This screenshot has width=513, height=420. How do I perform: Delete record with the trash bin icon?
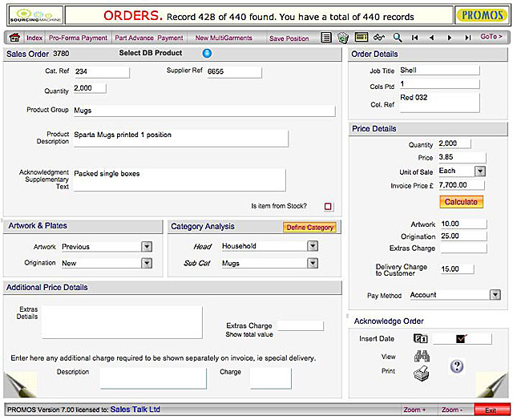pos(342,38)
